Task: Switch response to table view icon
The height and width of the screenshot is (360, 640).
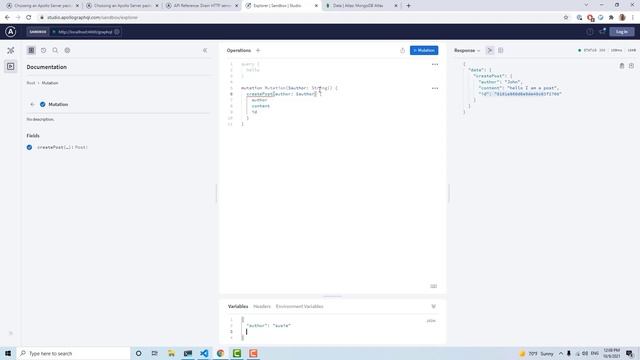Action: (x=500, y=50)
